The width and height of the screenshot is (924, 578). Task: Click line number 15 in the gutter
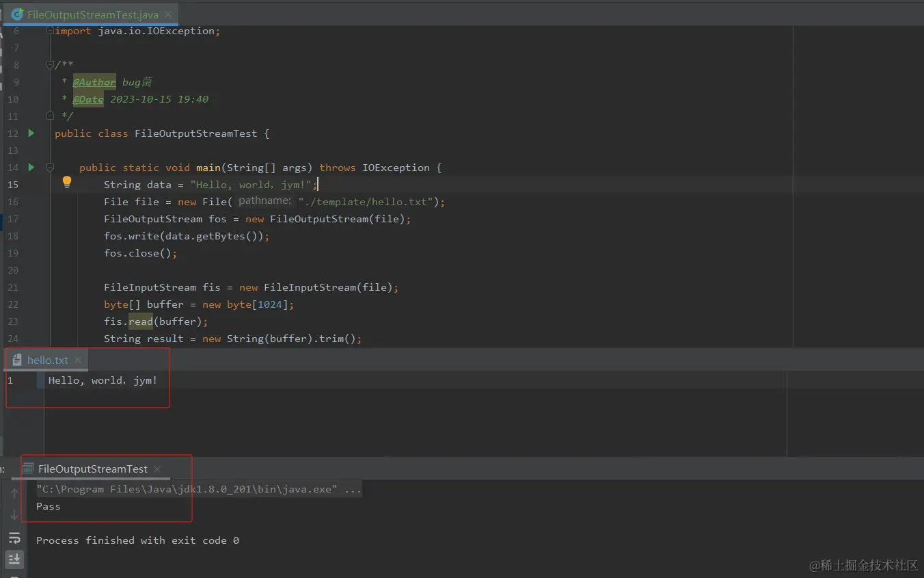[x=13, y=185]
